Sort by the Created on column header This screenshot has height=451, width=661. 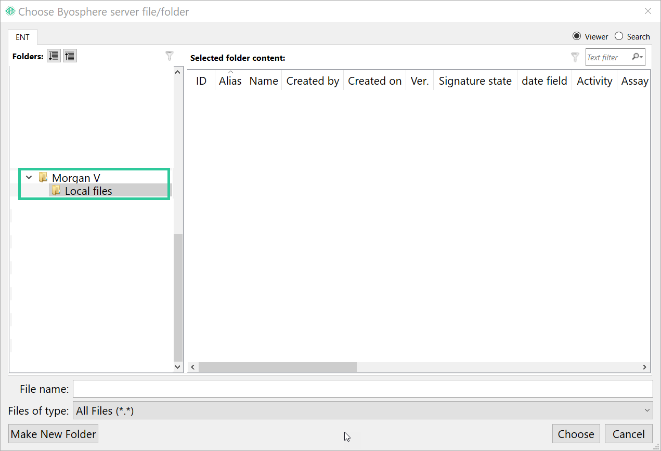(x=374, y=81)
